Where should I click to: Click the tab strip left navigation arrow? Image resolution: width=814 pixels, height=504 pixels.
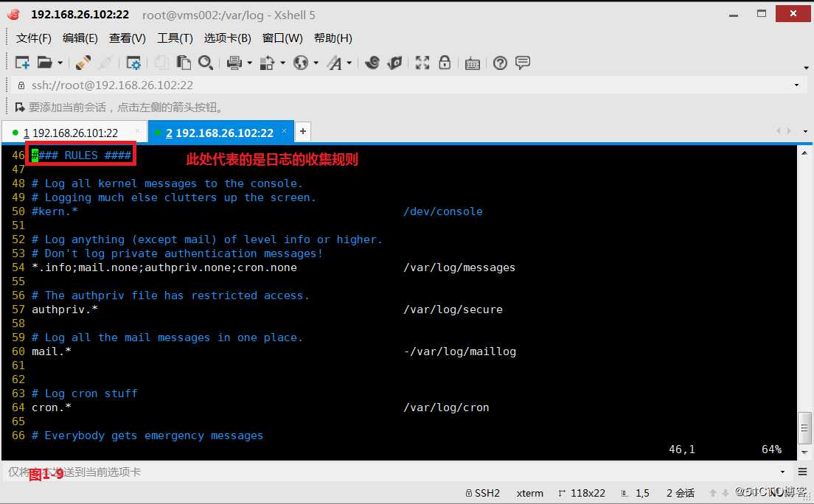point(778,131)
